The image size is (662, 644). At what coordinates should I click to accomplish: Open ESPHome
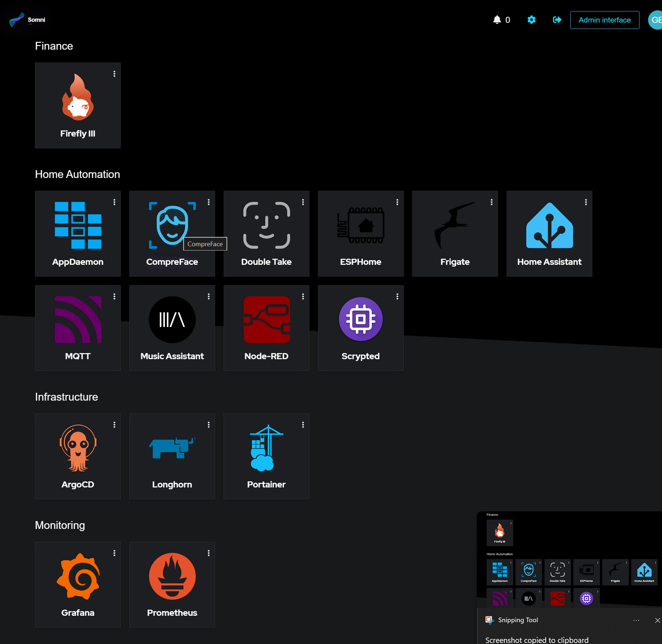[x=360, y=232]
